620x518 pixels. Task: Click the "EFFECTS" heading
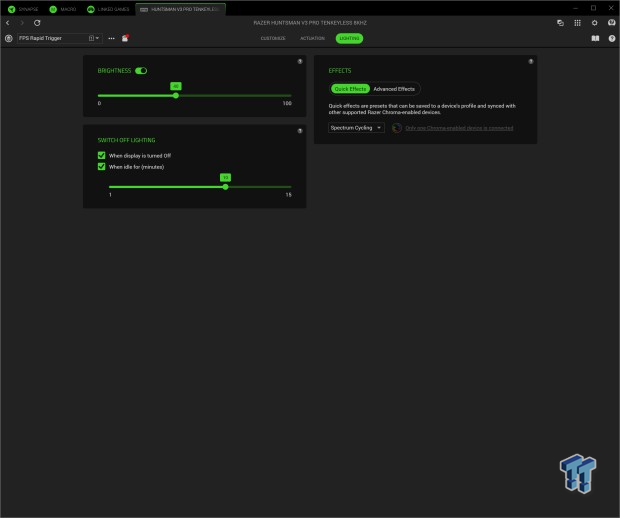[340, 71]
